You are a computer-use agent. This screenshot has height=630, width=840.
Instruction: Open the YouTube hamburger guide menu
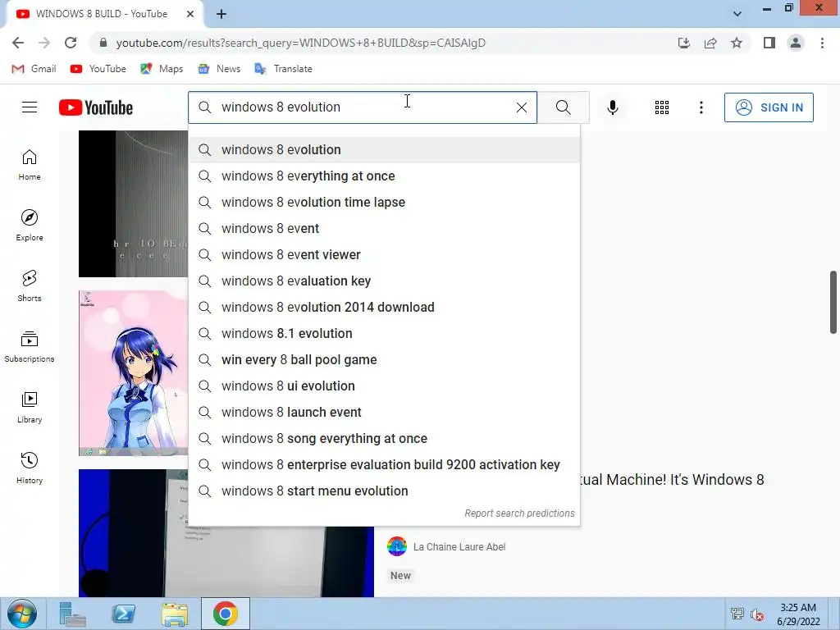coord(30,107)
